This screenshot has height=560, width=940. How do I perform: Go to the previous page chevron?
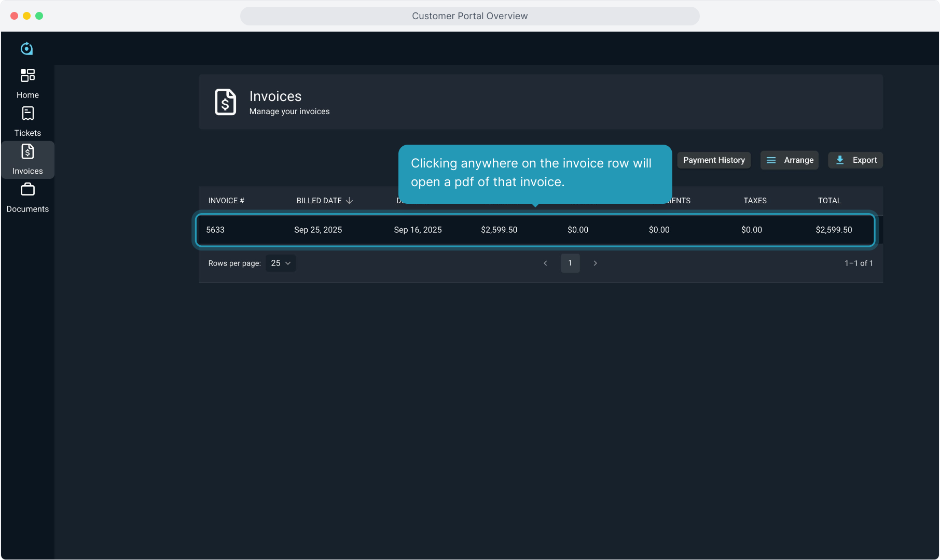pos(545,263)
